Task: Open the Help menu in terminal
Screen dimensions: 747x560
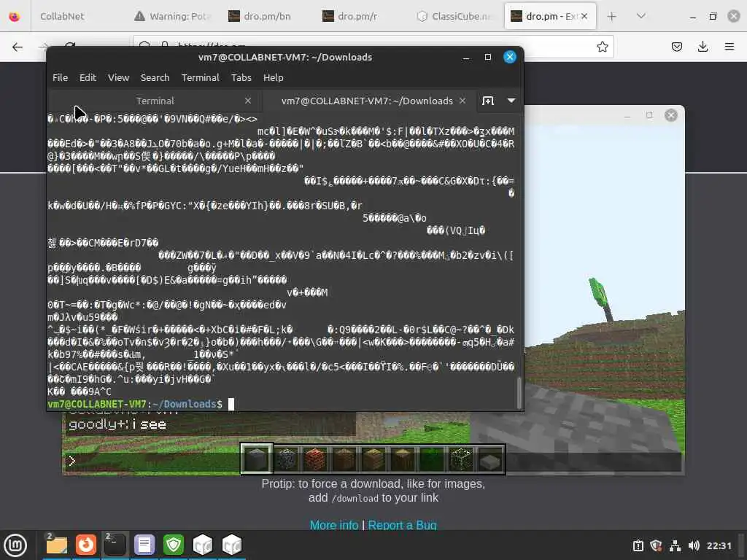Action: [273, 77]
